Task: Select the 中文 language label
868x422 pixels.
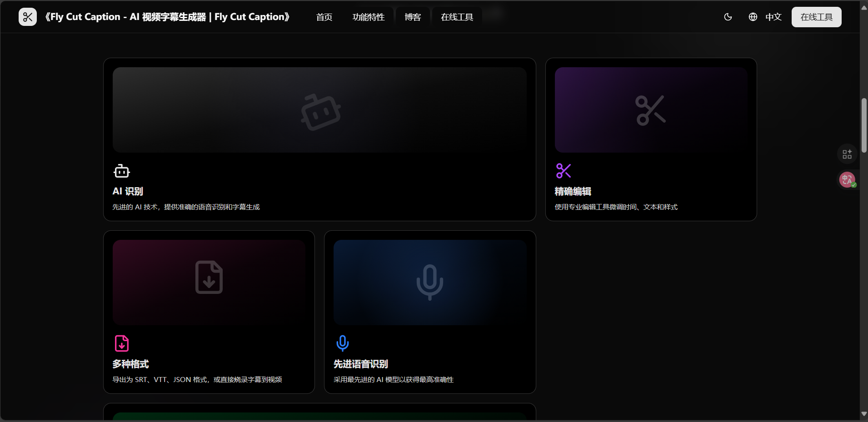Action: click(773, 17)
